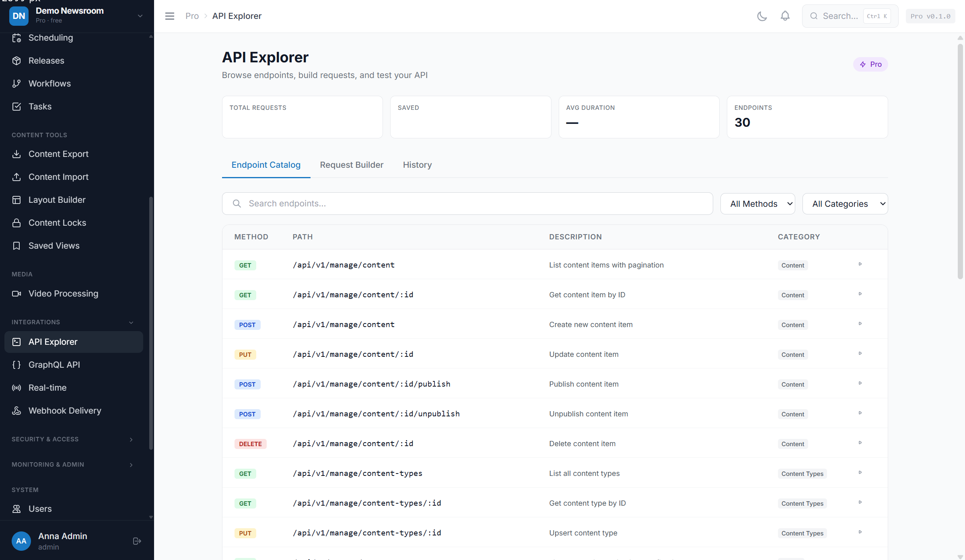The width and height of the screenshot is (965, 560).
Task: Switch to the Request Builder tab
Action: [x=352, y=165]
